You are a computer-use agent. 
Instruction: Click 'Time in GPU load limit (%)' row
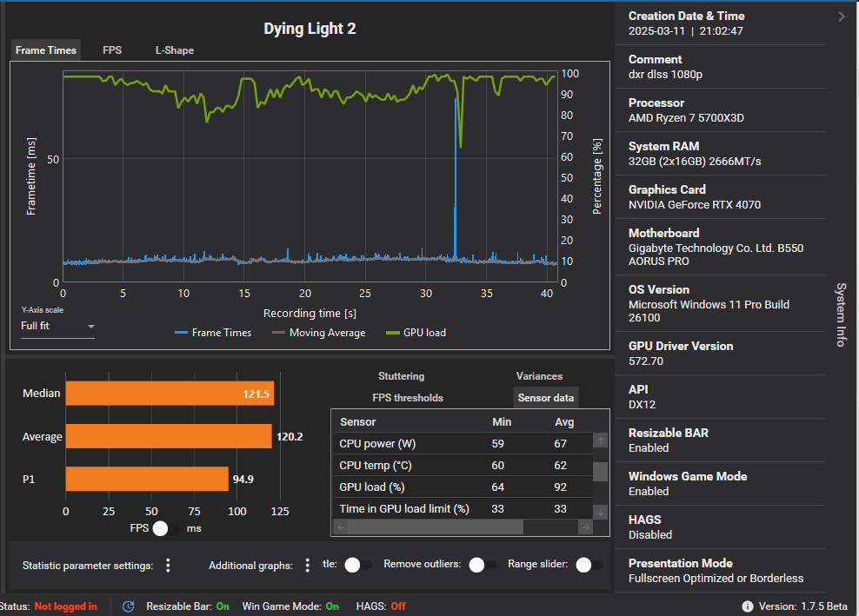(x=463, y=508)
